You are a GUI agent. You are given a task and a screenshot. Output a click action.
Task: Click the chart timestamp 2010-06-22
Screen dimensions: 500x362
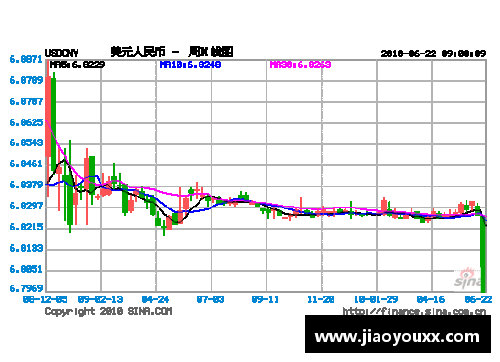pyautogui.click(x=408, y=53)
